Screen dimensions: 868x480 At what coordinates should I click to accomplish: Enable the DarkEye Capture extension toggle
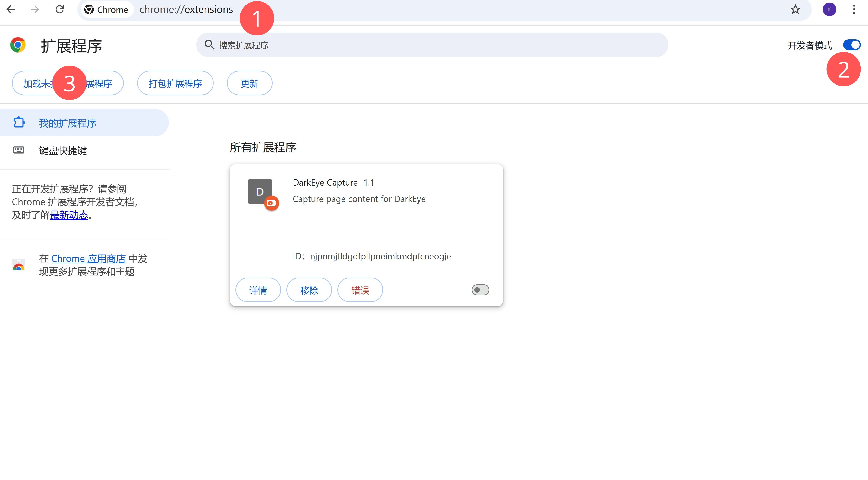pos(480,290)
